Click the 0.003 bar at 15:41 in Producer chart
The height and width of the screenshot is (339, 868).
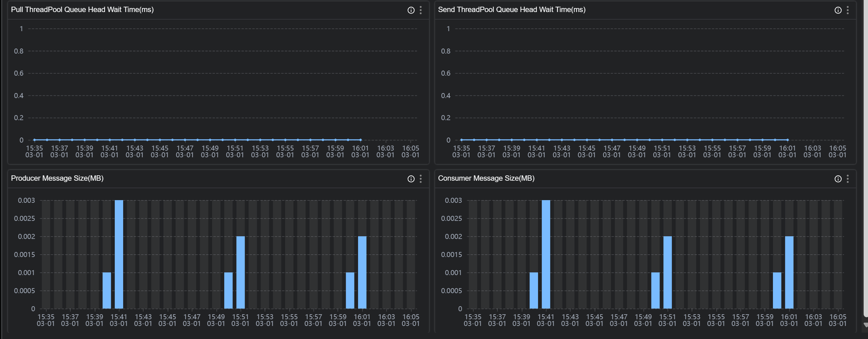119,254
